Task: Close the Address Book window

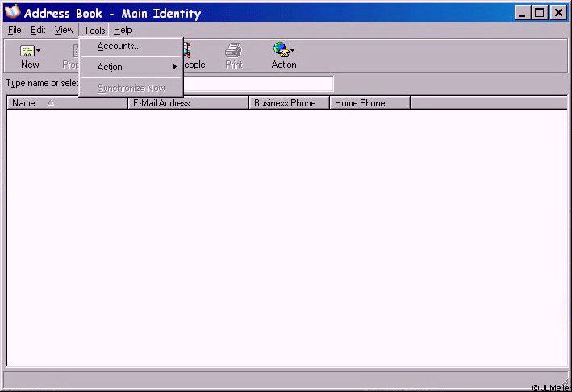Action: point(557,13)
